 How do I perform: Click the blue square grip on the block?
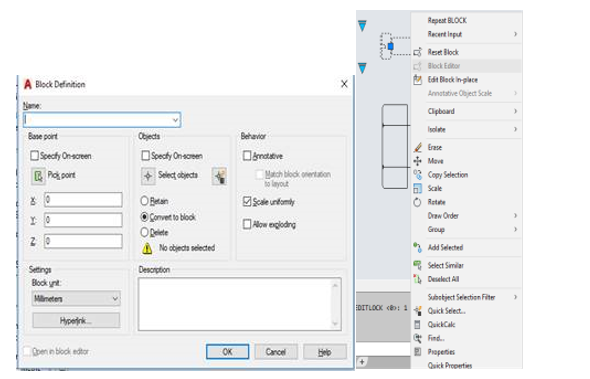point(391,46)
